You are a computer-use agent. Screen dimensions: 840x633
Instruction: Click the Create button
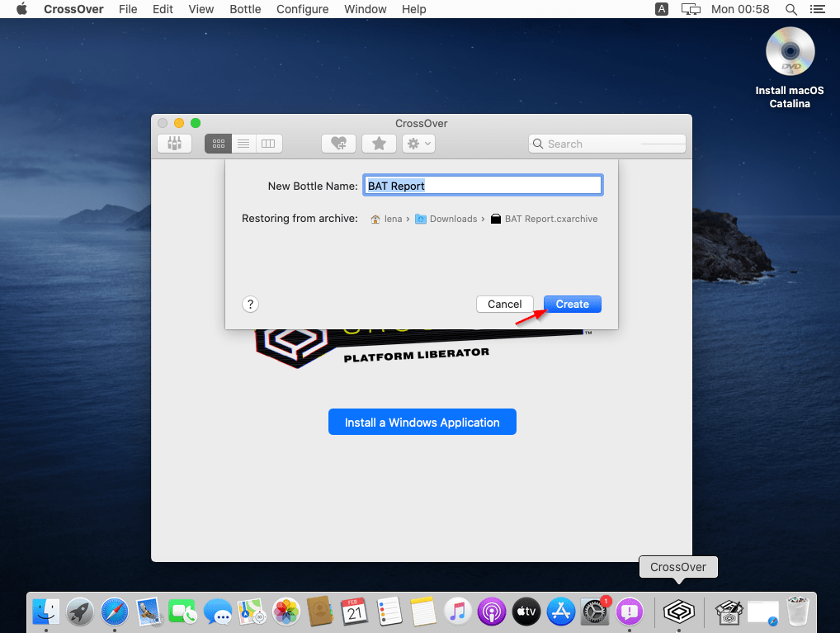572,304
